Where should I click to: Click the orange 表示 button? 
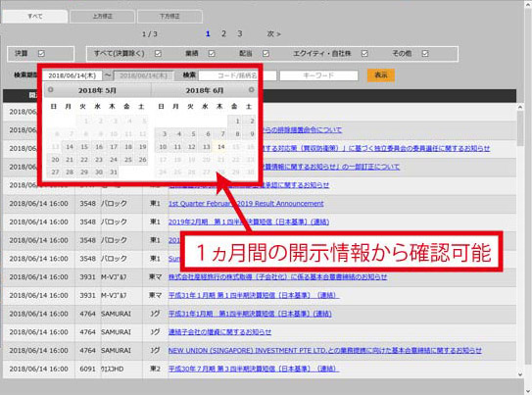[381, 75]
